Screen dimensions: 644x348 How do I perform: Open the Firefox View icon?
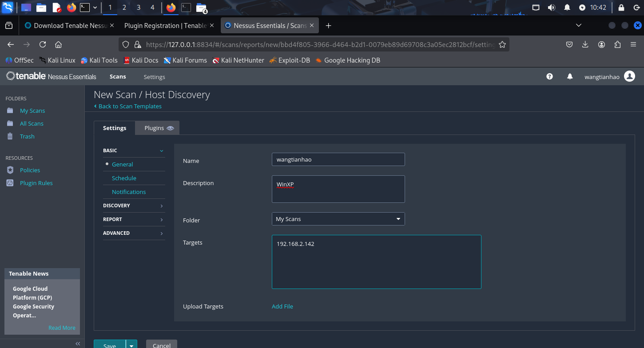pyautogui.click(x=9, y=26)
